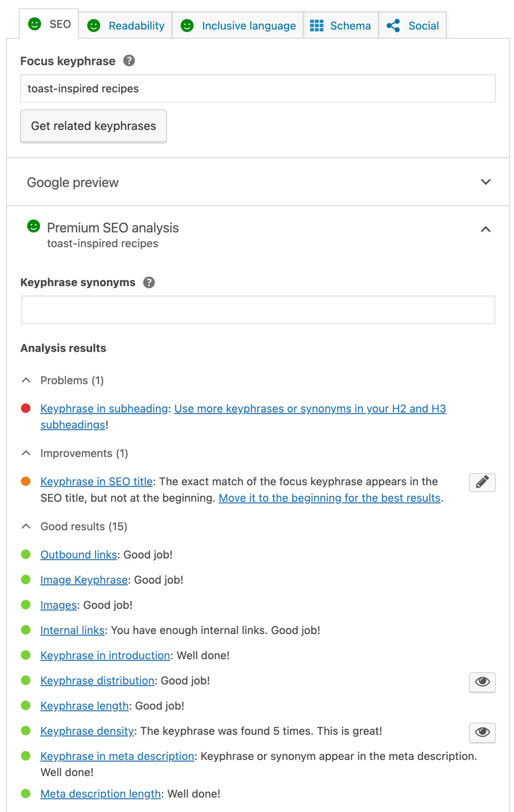Viewport: 514px width, 812px height.
Task: Open the Inclusive language tab
Action: 248,26
